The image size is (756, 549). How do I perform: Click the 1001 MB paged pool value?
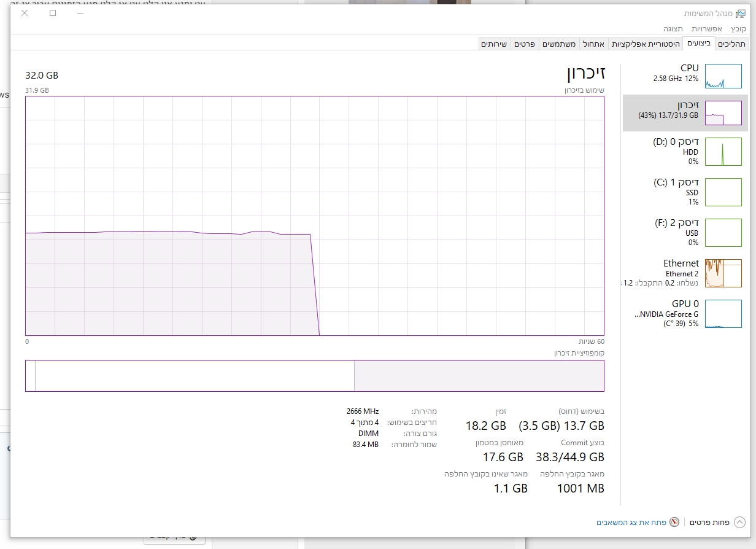click(x=580, y=489)
